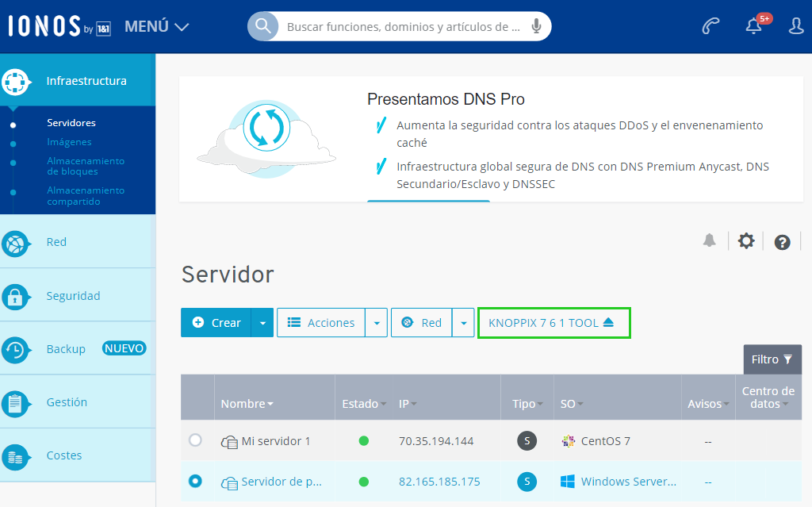The height and width of the screenshot is (507, 812).
Task: Click the Windows Server... text
Action: (x=628, y=482)
